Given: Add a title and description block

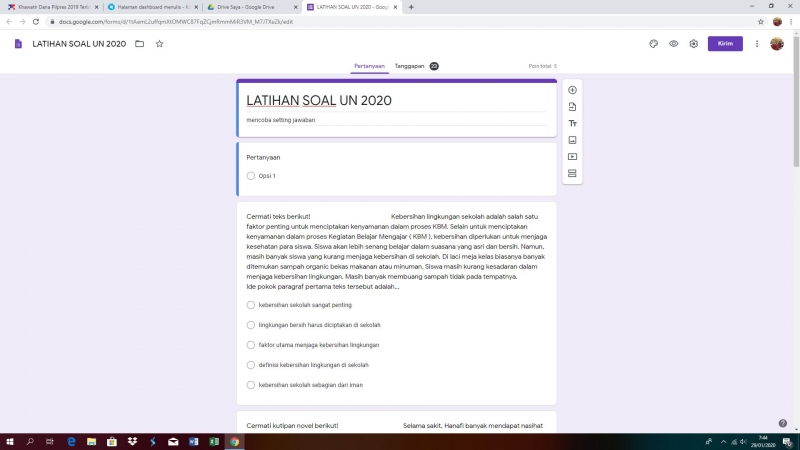Looking at the screenshot, I should (x=572, y=123).
